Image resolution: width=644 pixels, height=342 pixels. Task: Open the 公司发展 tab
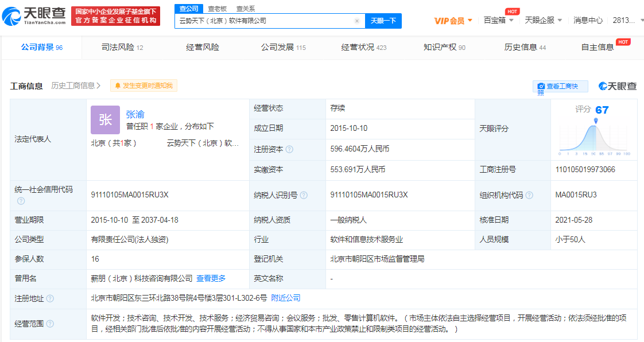point(284,47)
